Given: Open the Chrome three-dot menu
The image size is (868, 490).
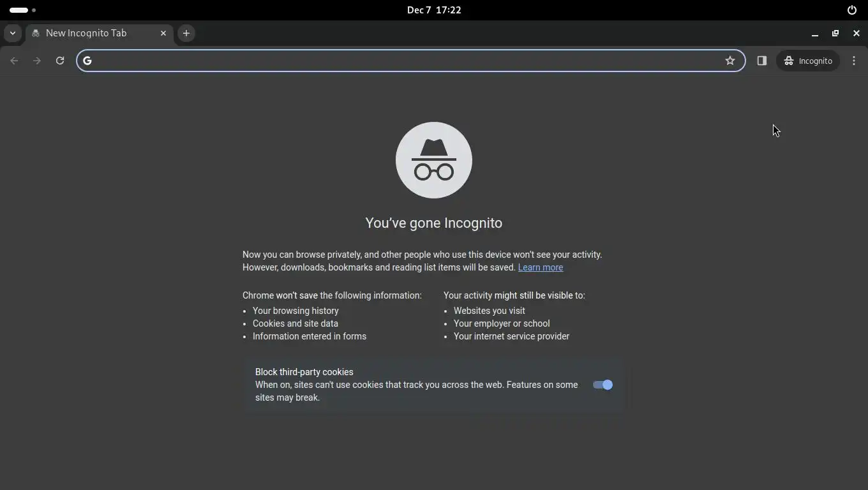Looking at the screenshot, I should pyautogui.click(x=854, y=61).
